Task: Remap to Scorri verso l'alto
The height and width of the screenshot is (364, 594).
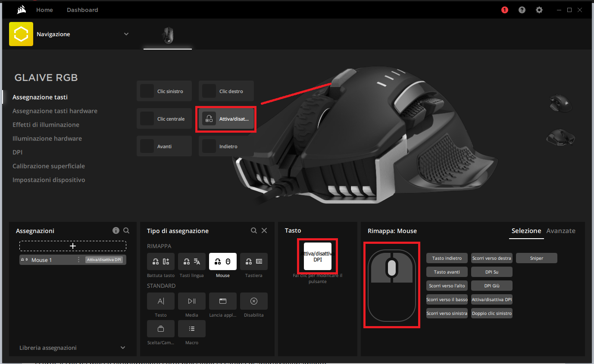Action: click(x=447, y=286)
